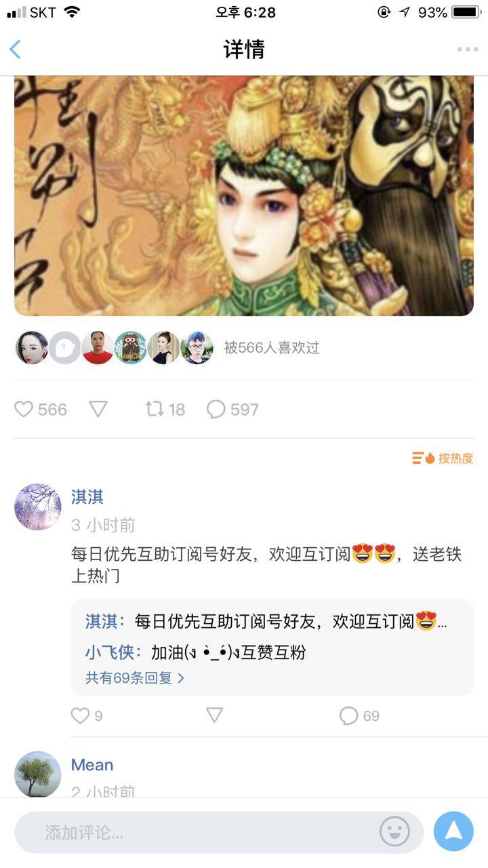Tap the downvote triangle under the post
Screen dimensions: 488x868
coord(98,409)
